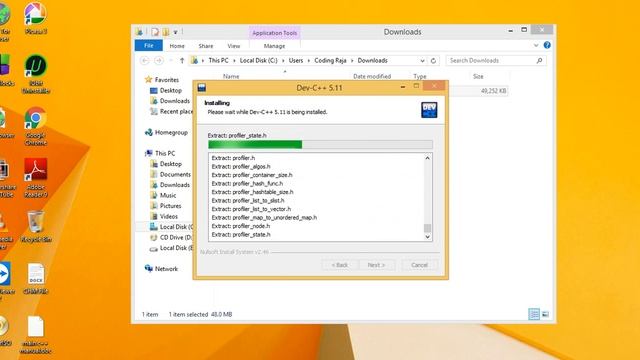
Task: Click the search magnifier icon in Explorer
Action: [539, 60]
